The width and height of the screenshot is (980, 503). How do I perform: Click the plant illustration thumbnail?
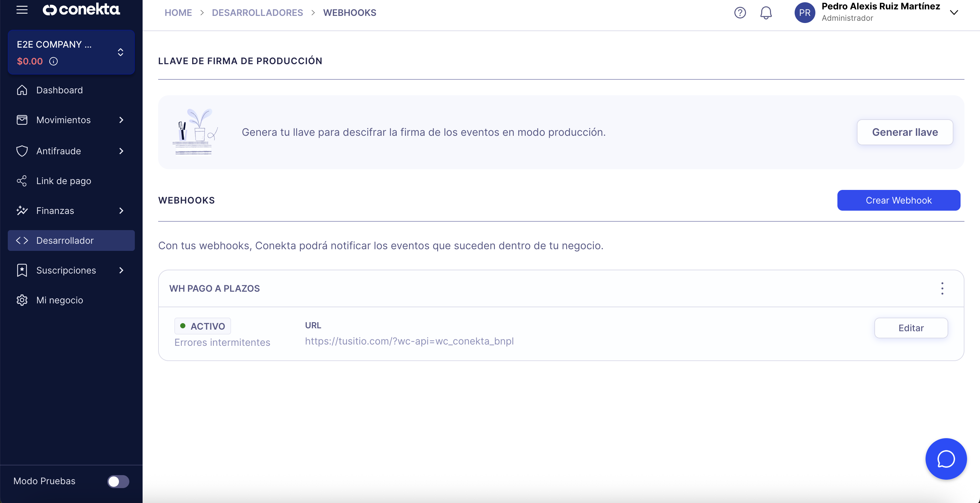coord(195,132)
